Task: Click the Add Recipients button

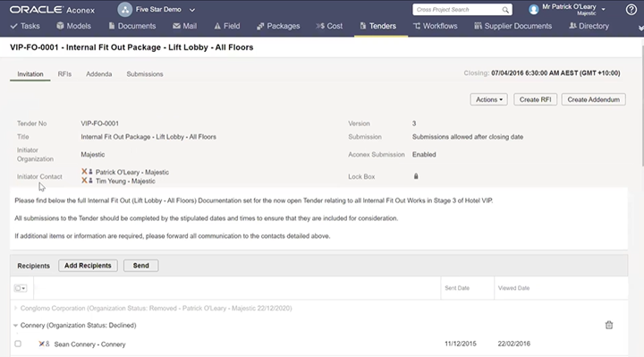Action: 88,266
